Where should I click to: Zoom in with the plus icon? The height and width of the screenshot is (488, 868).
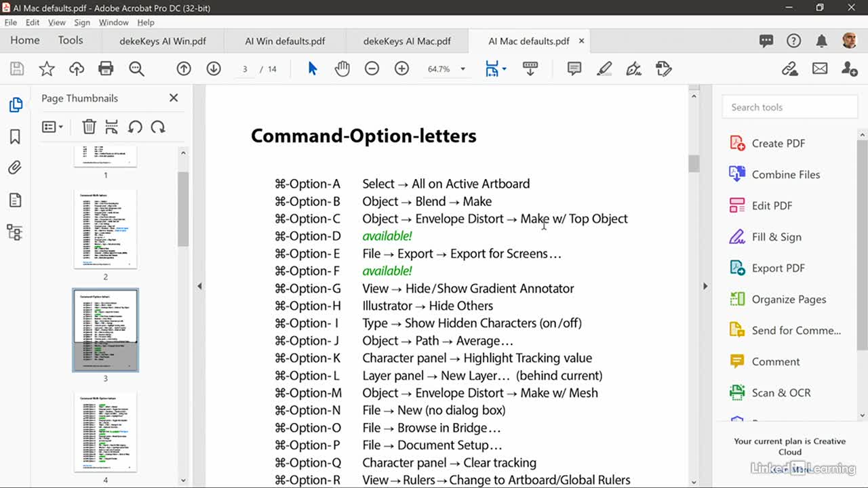(401, 68)
